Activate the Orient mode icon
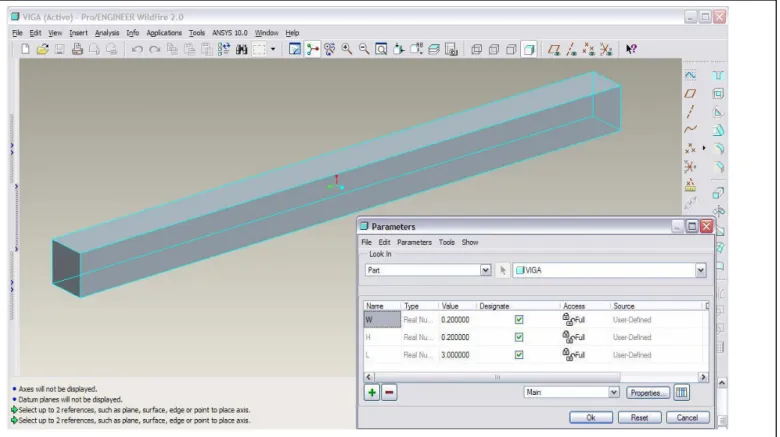 point(329,49)
